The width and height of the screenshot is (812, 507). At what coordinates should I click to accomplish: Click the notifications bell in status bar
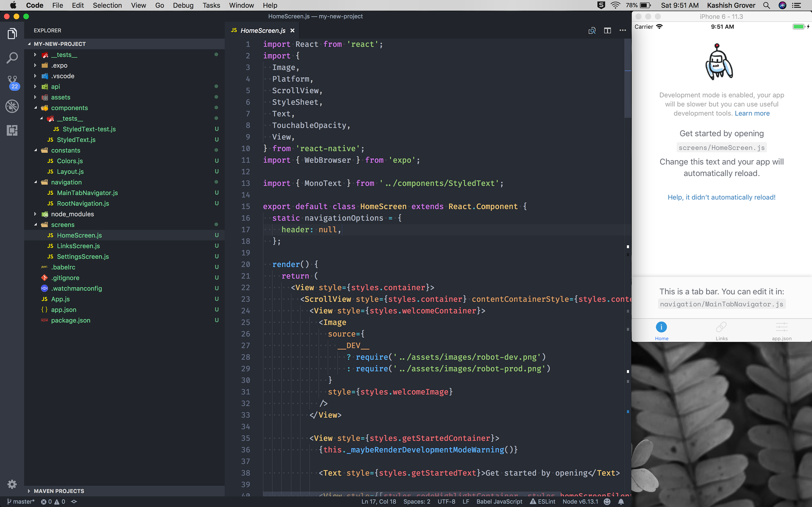pyautogui.click(x=621, y=501)
